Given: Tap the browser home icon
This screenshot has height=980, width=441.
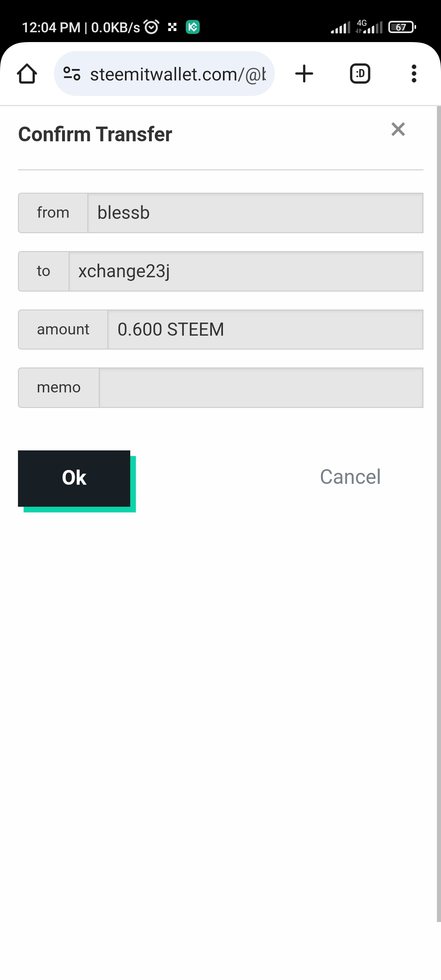Looking at the screenshot, I should [x=27, y=74].
